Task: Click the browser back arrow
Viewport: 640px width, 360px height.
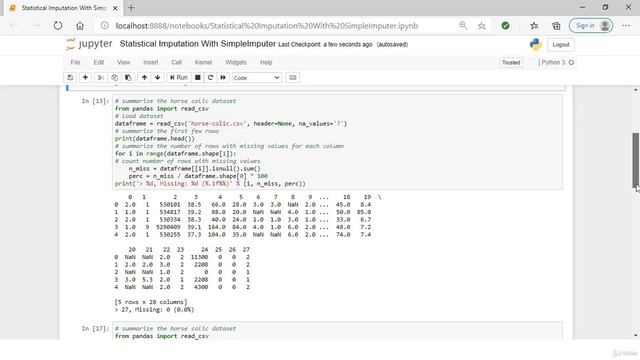Action: tap(14, 26)
